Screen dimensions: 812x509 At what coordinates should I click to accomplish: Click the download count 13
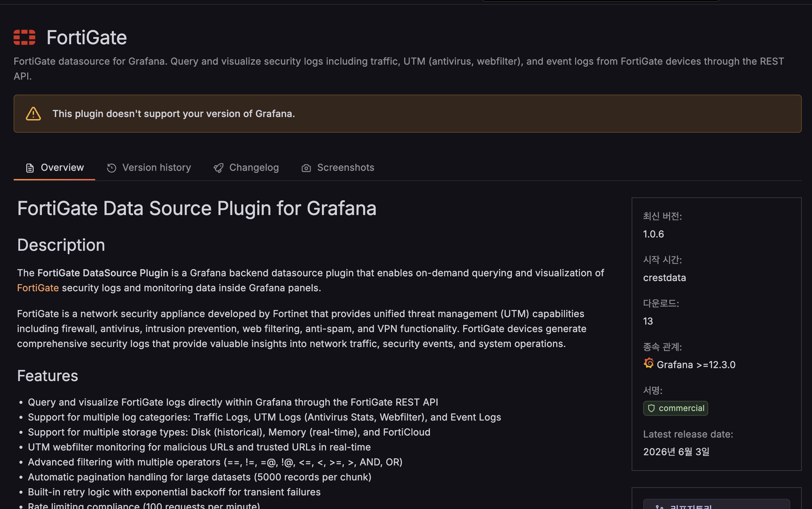click(648, 321)
